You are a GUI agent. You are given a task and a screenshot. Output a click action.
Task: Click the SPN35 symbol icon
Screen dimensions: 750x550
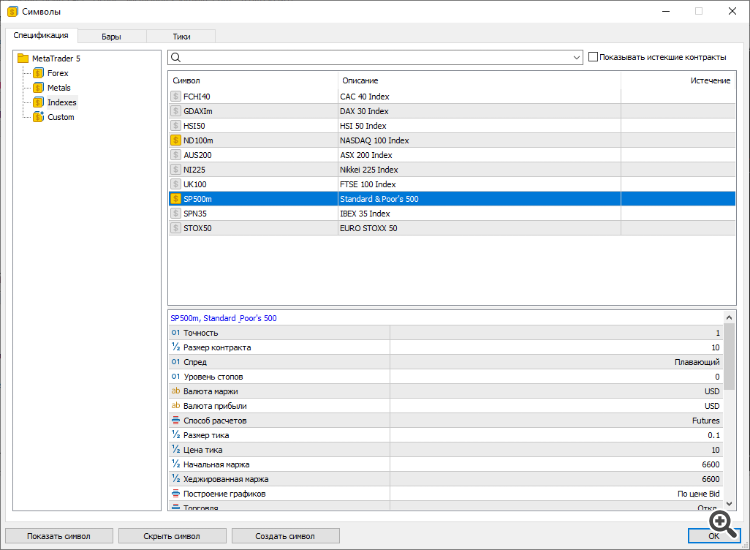176,213
